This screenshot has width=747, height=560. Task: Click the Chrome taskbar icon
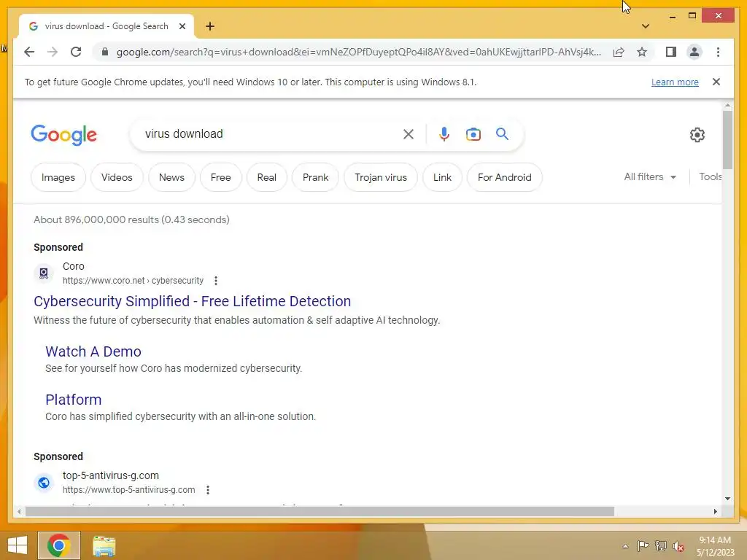click(59, 545)
